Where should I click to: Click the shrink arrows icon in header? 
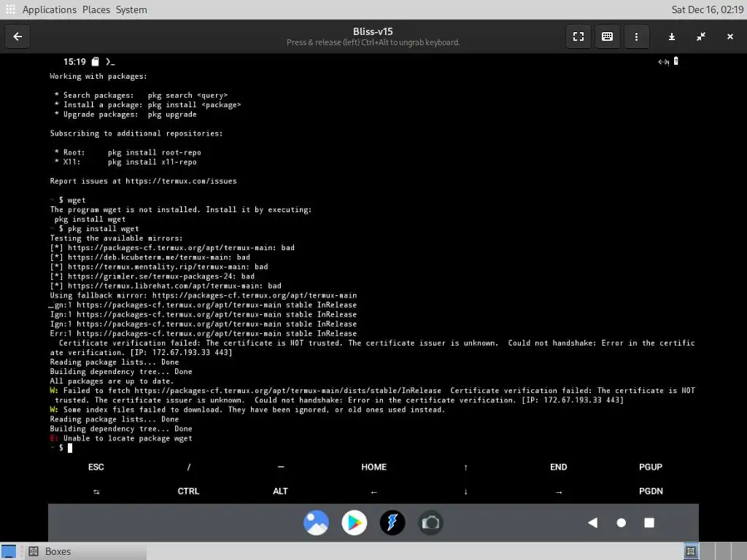(x=701, y=36)
